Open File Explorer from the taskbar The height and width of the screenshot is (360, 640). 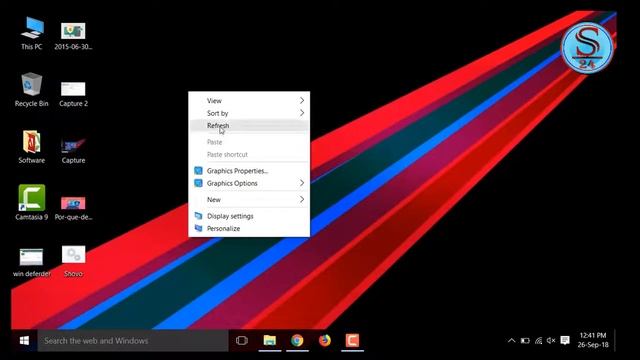[x=269, y=340]
